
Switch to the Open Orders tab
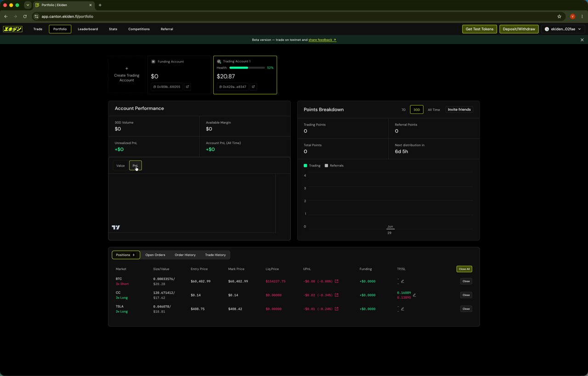tap(155, 255)
